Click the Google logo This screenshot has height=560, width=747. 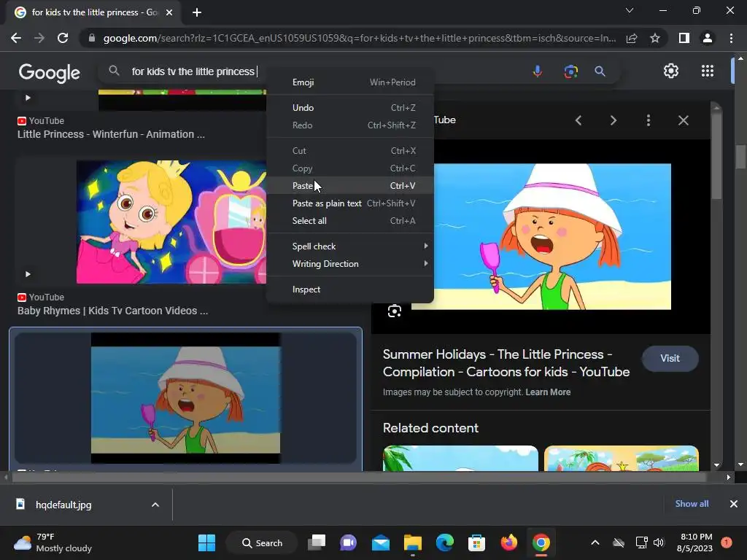[49, 72]
